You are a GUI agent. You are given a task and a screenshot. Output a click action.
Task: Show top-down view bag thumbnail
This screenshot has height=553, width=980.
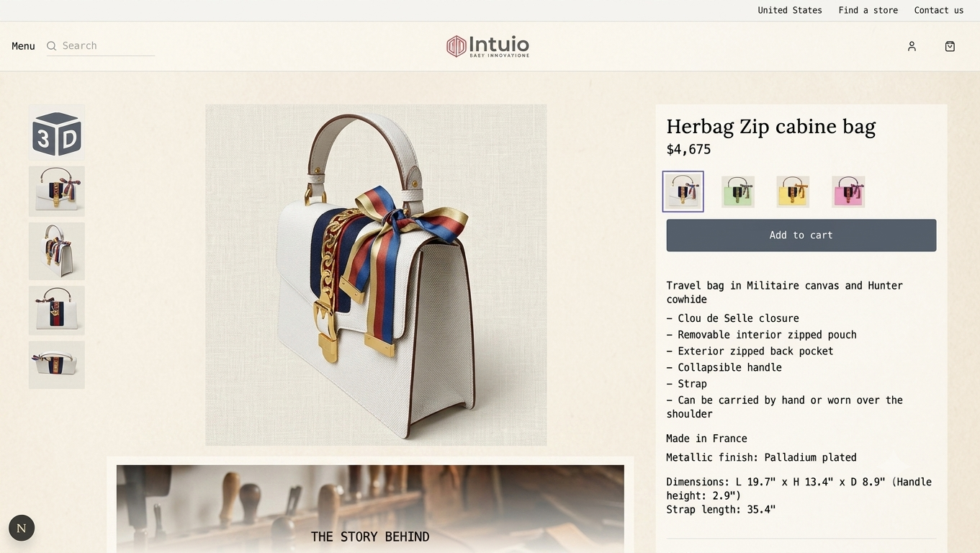pos(57,365)
